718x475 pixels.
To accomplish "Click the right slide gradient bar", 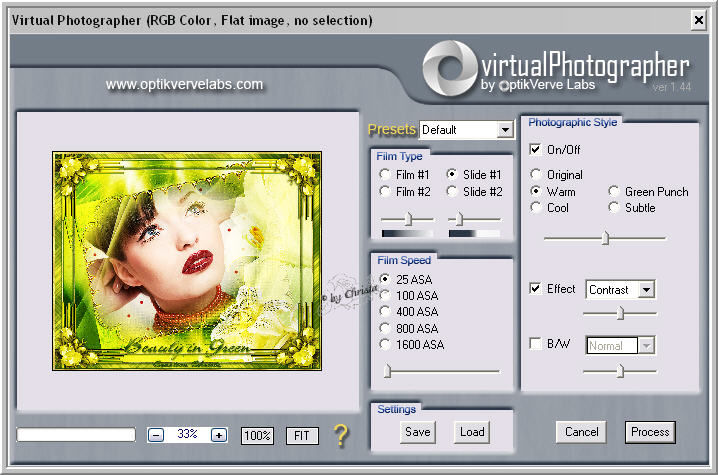I will point(474,234).
